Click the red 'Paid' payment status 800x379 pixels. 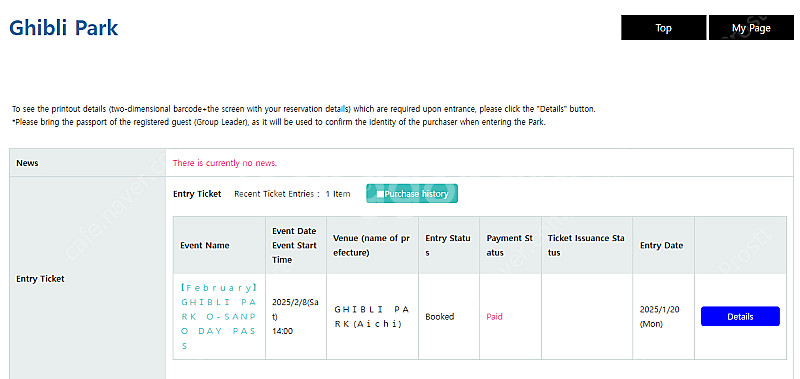pyautogui.click(x=494, y=317)
